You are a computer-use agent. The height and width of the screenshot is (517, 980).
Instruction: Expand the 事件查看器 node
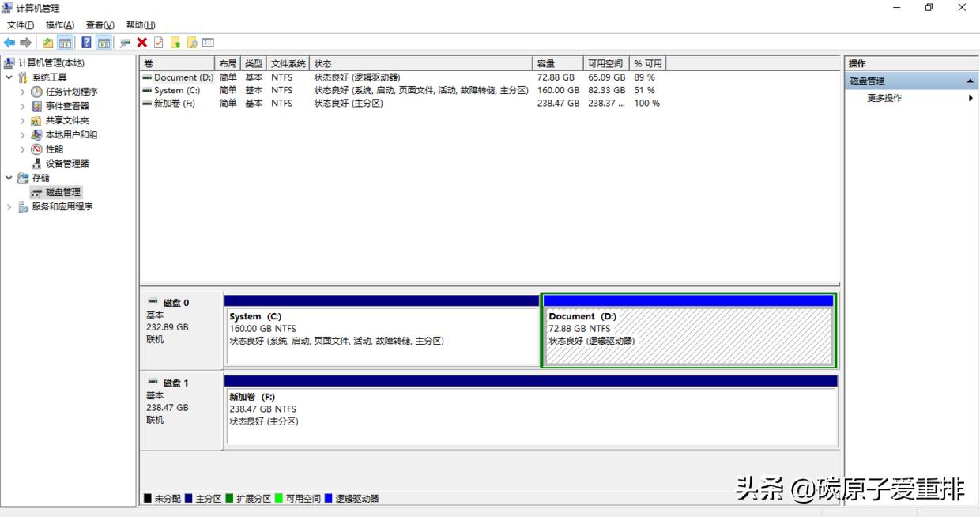23,106
